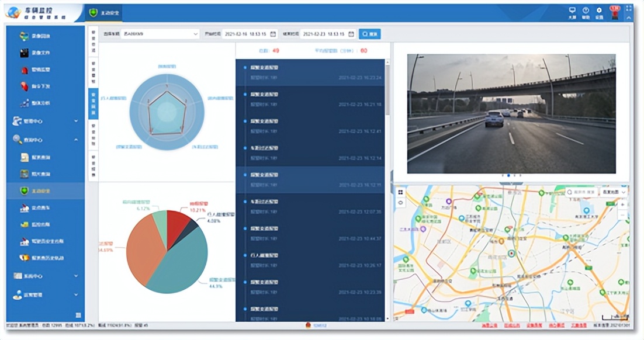Click the red slice of the pie chart
This screenshot has width=644, height=340.
point(178,221)
